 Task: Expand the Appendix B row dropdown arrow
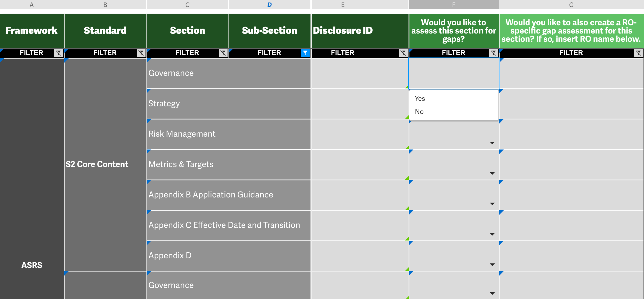point(492,204)
